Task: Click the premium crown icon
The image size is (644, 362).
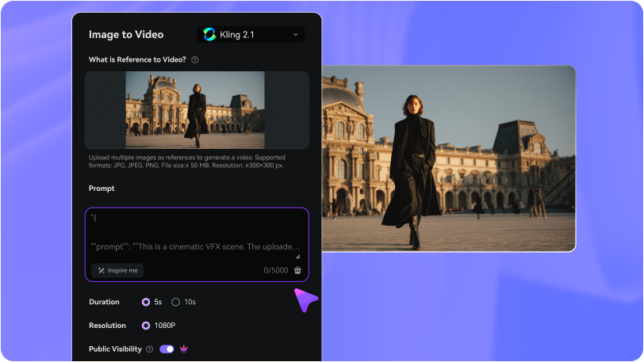Action: tap(183, 349)
